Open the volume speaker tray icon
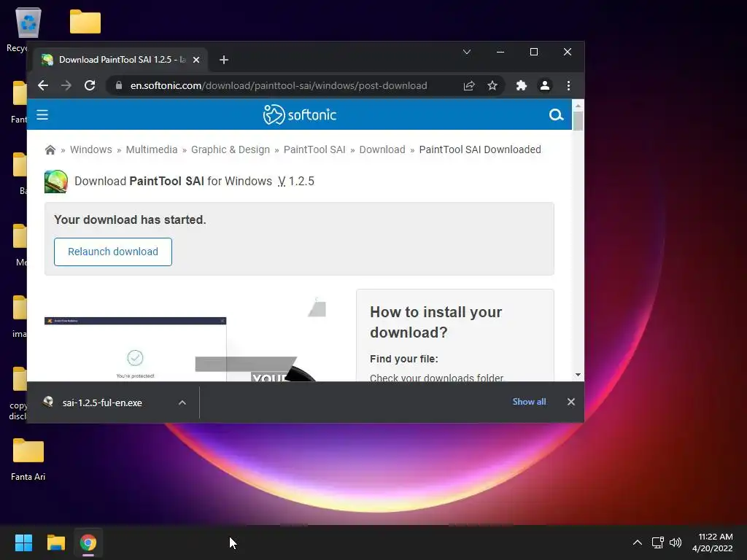The image size is (747, 560). (676, 542)
